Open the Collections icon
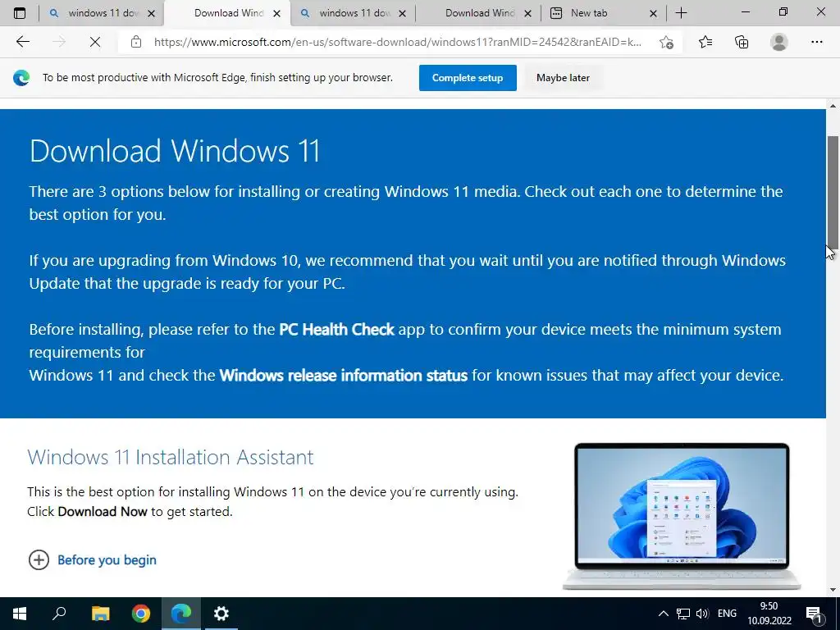The image size is (840, 630). coord(742,42)
